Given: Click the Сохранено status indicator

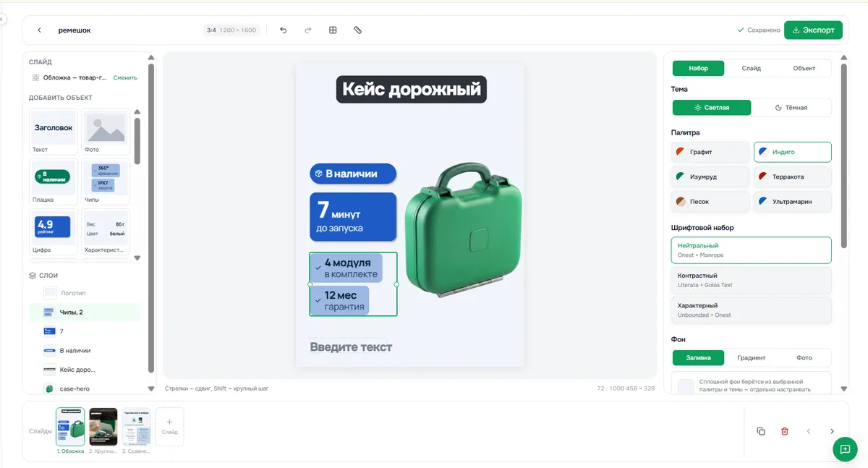Looking at the screenshot, I should 758,30.
